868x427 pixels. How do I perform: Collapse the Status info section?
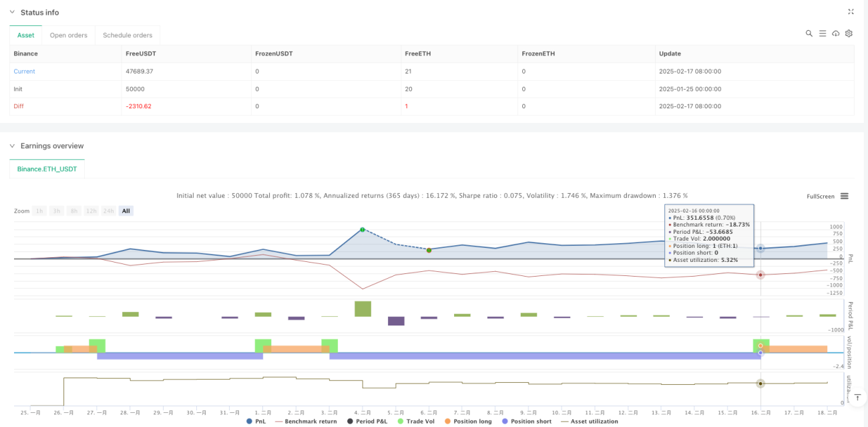pyautogui.click(x=12, y=12)
